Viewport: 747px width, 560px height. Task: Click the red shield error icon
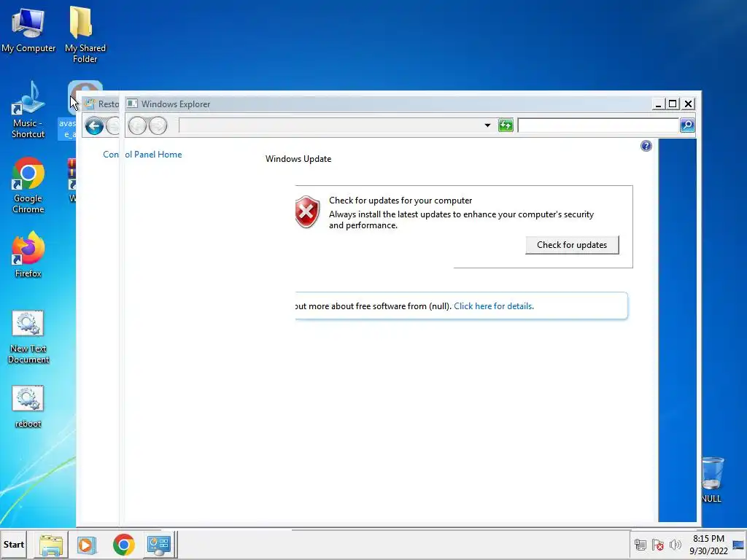pyautogui.click(x=307, y=211)
